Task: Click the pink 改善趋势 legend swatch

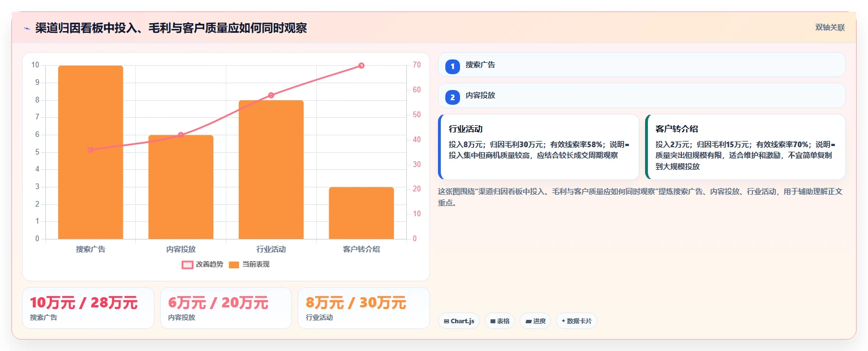Action: [x=187, y=264]
